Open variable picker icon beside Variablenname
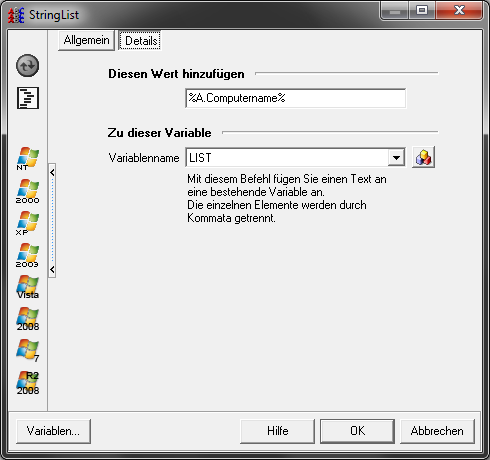This screenshot has height=460, width=490. pos(423,157)
